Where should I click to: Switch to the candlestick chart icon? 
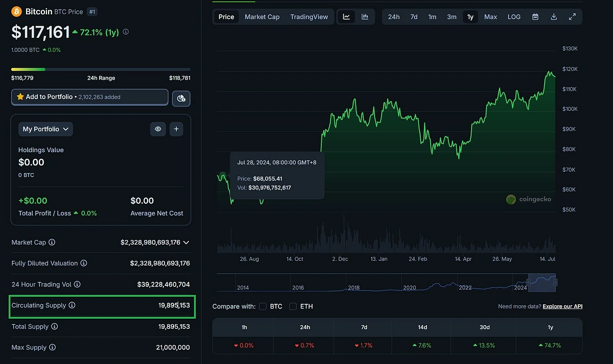(365, 17)
